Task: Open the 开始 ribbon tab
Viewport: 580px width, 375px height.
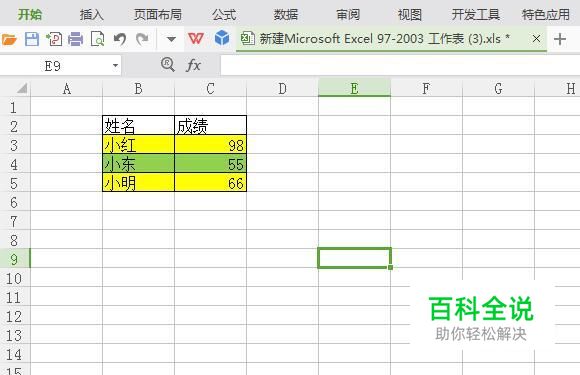Action: [x=30, y=15]
